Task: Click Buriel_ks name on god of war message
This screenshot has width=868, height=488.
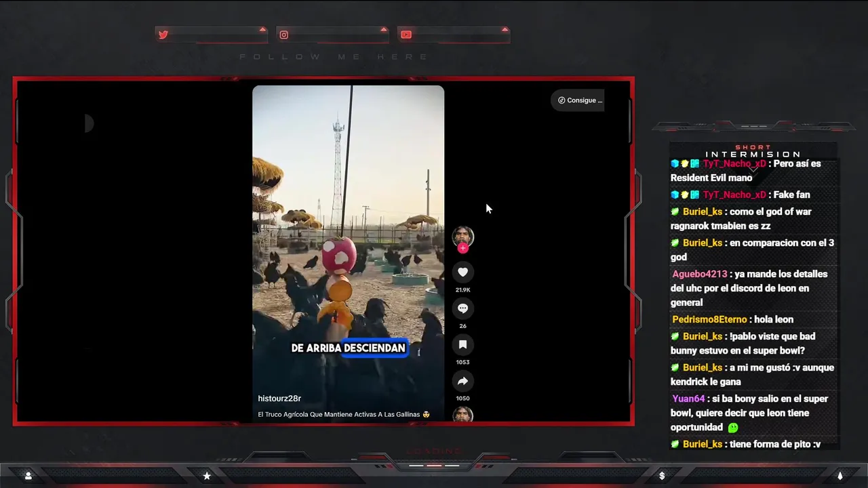Action: (703, 211)
